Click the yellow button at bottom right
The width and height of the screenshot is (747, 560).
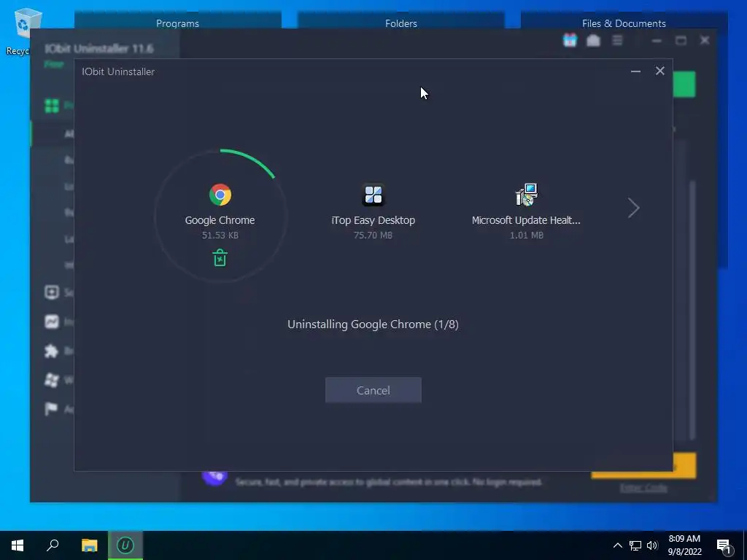coord(684,465)
